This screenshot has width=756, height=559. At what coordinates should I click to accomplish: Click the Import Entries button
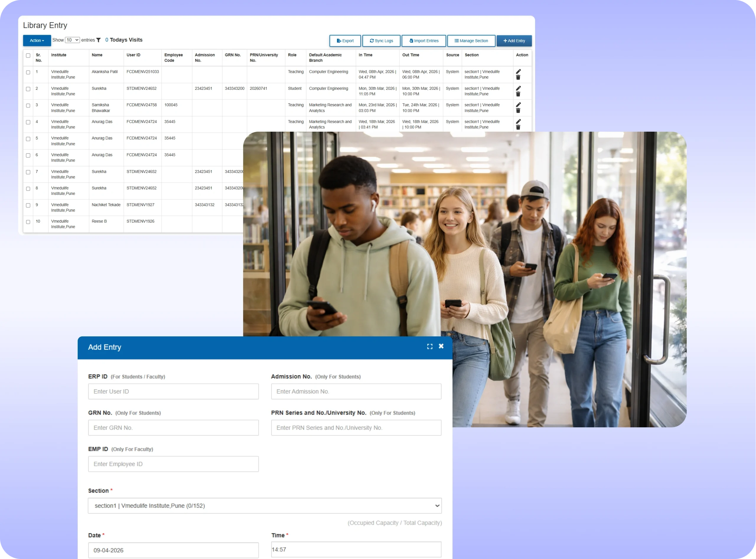(x=423, y=41)
